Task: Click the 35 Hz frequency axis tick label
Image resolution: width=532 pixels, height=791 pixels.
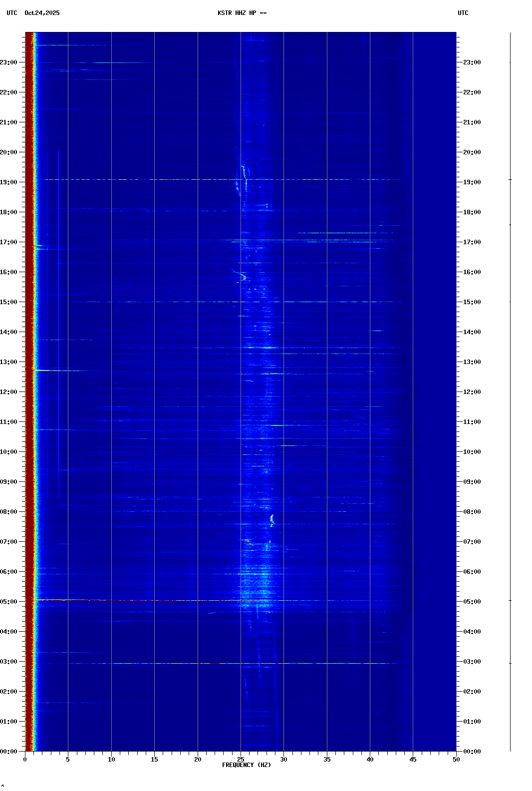Action: coord(327,760)
